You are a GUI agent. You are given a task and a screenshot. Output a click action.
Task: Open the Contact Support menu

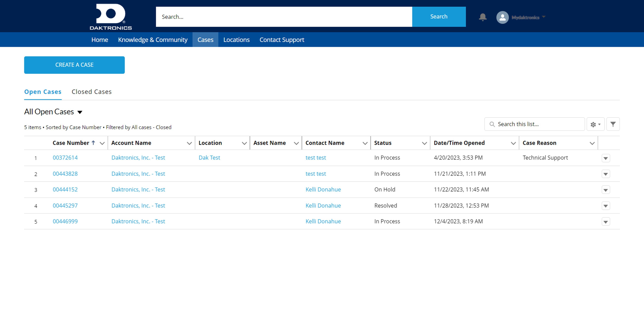point(282,39)
